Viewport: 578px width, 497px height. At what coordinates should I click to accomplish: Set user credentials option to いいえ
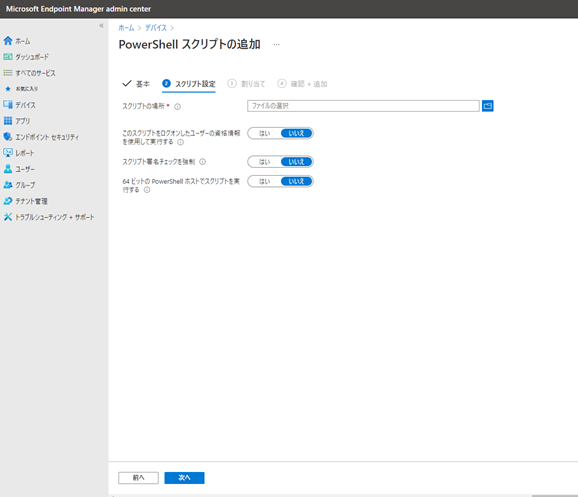pyautogui.click(x=296, y=133)
